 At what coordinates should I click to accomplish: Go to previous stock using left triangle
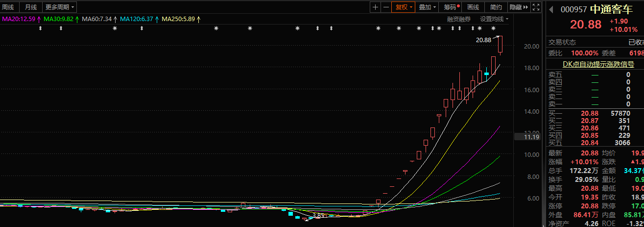pyautogui.click(x=550, y=9)
